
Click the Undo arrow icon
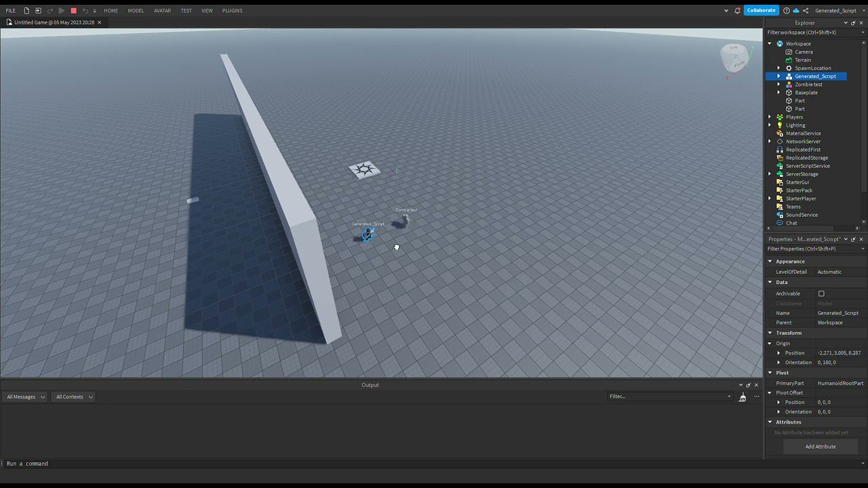(85, 11)
